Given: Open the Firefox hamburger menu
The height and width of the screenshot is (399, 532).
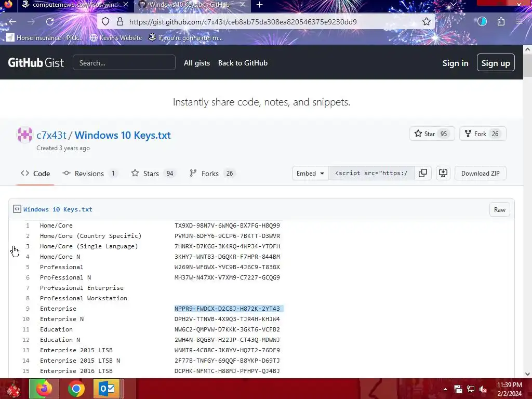Looking at the screenshot, I should coord(520,22).
